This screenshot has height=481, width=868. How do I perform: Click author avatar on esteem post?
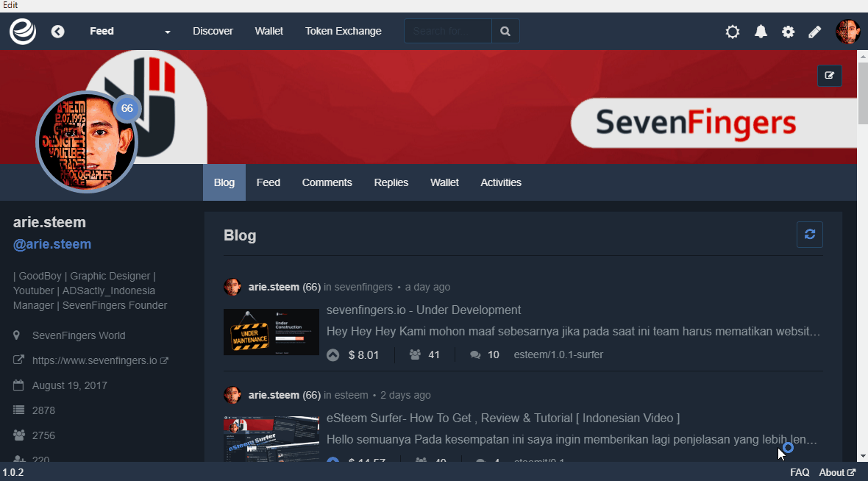[x=232, y=395]
